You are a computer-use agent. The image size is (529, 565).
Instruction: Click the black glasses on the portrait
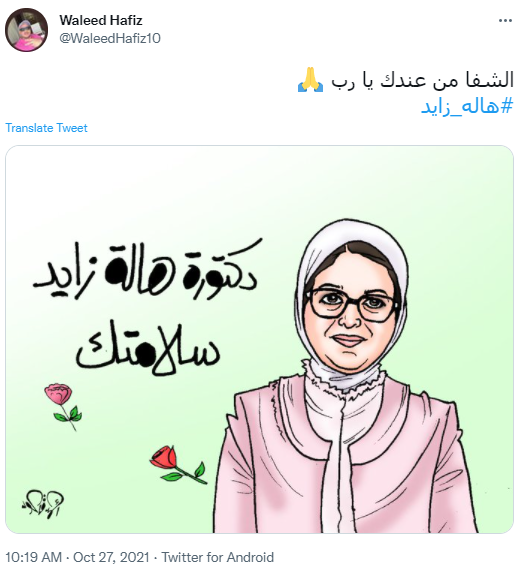click(x=352, y=305)
